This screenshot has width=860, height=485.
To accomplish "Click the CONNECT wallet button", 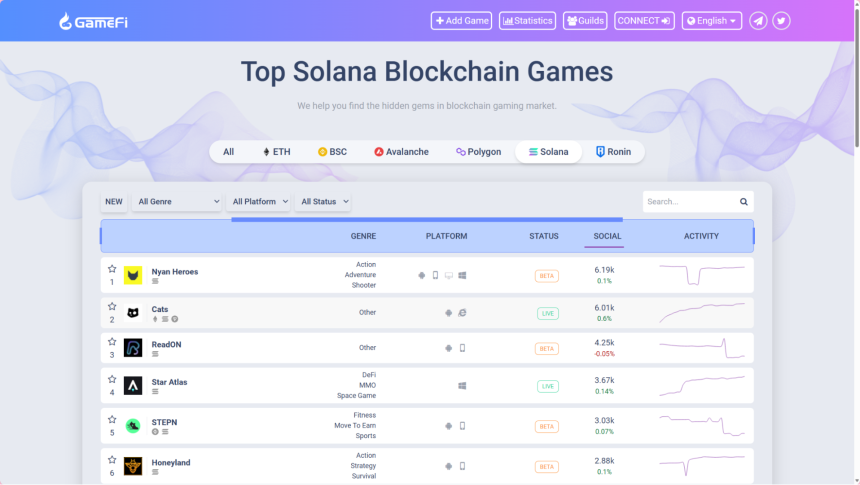I will pos(644,21).
